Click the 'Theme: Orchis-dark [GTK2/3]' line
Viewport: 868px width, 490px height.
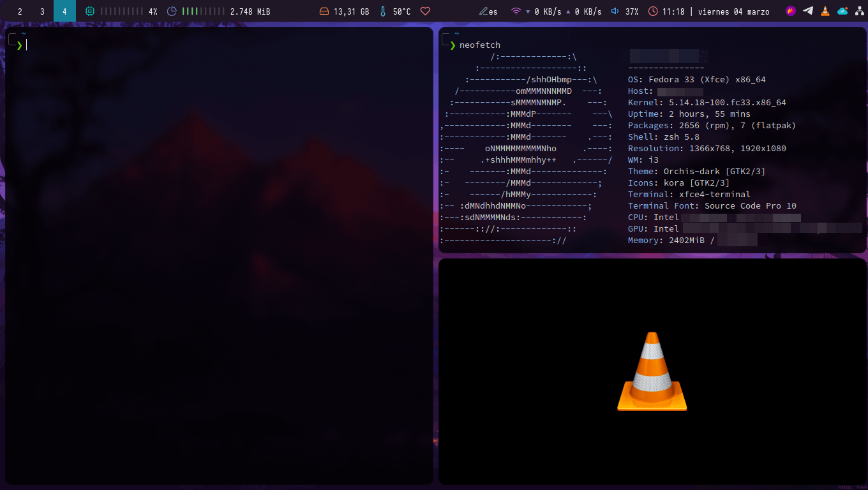[697, 172]
